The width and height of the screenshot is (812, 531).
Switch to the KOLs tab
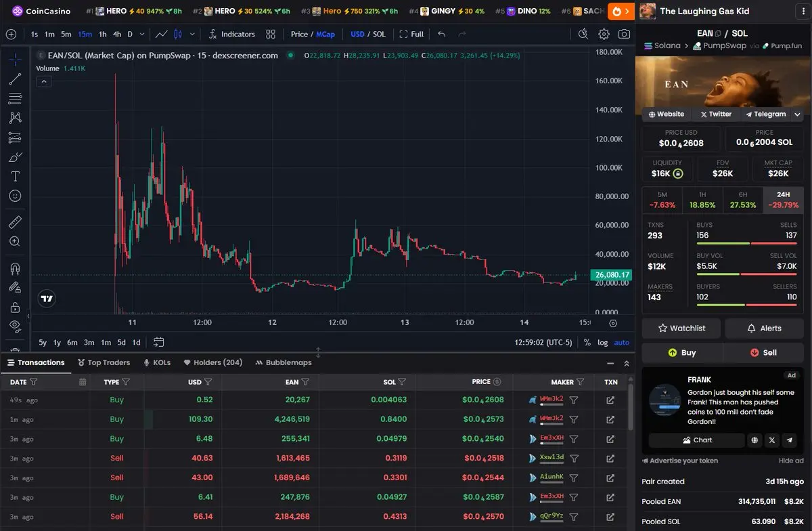[157, 362]
